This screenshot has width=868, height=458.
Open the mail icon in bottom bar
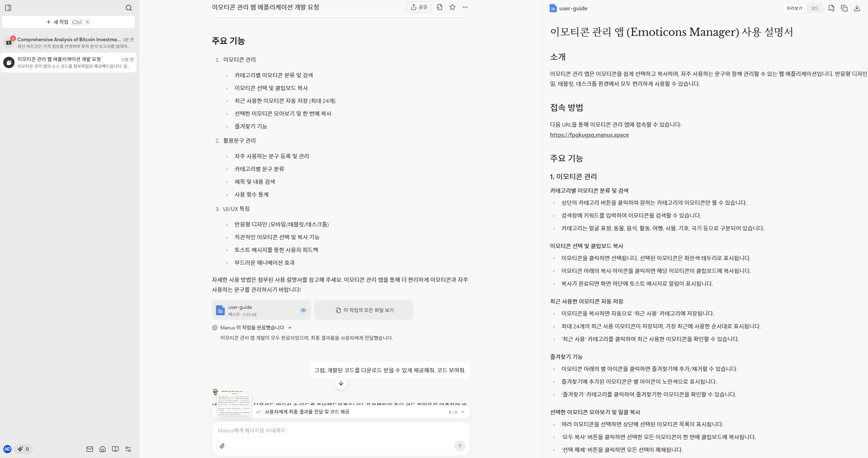pos(90,449)
